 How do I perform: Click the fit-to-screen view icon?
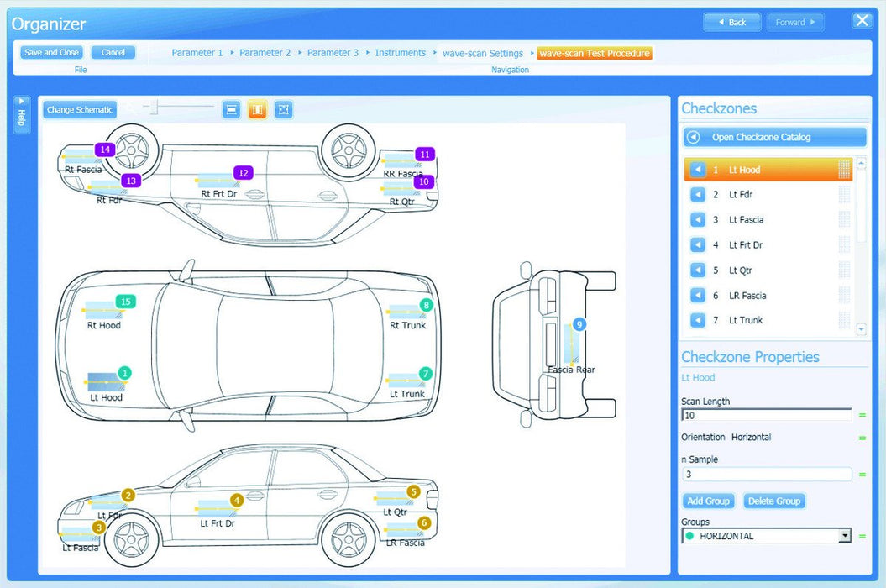(284, 109)
